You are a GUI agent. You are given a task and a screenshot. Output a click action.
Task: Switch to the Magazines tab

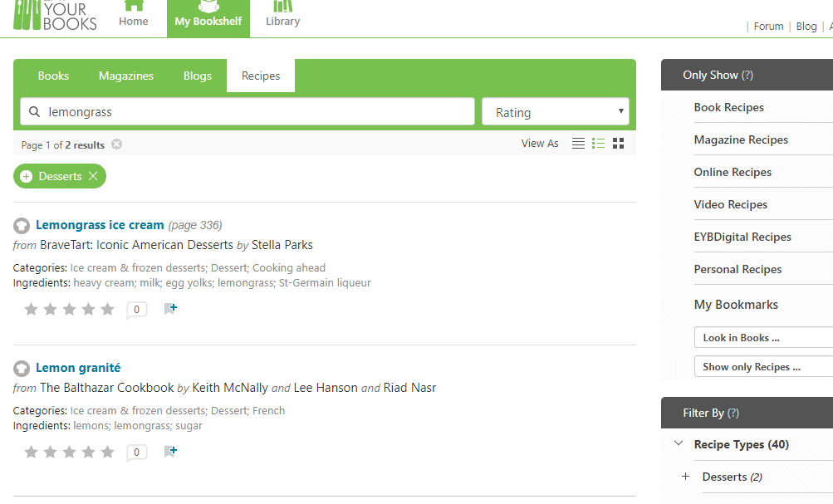point(126,76)
